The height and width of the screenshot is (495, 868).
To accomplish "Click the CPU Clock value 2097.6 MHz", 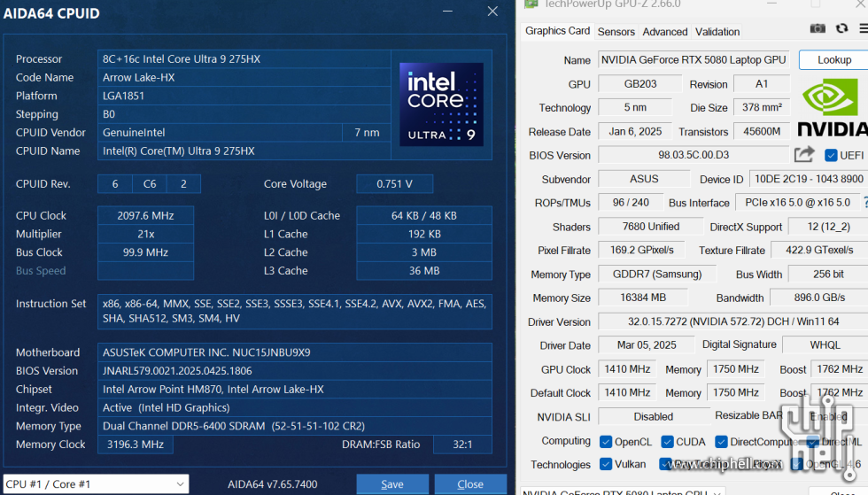I will point(145,215).
